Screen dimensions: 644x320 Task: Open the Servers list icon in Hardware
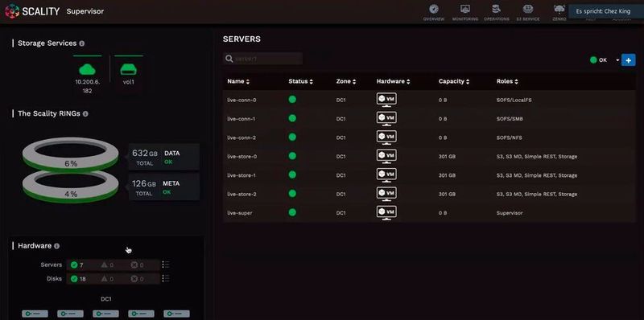coord(166,265)
